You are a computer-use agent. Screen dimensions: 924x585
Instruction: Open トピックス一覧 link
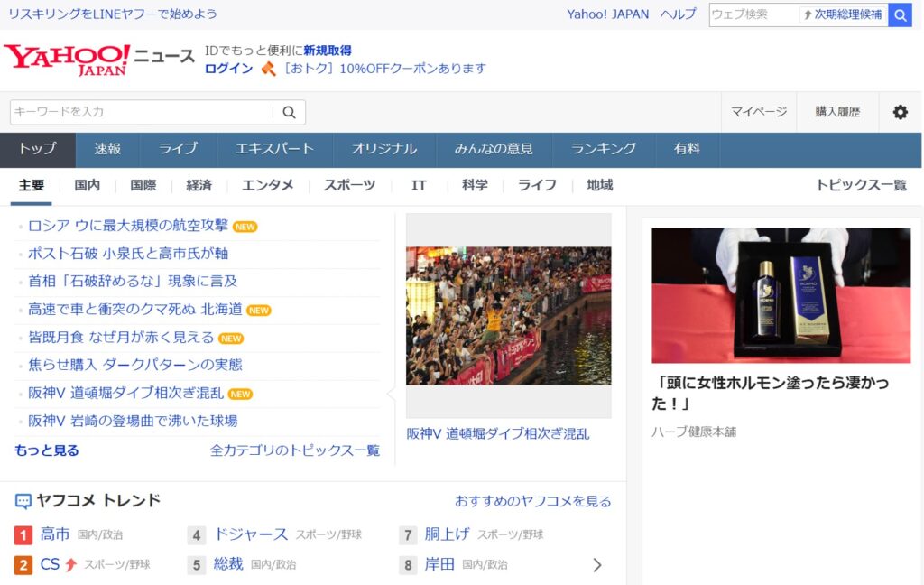click(861, 185)
